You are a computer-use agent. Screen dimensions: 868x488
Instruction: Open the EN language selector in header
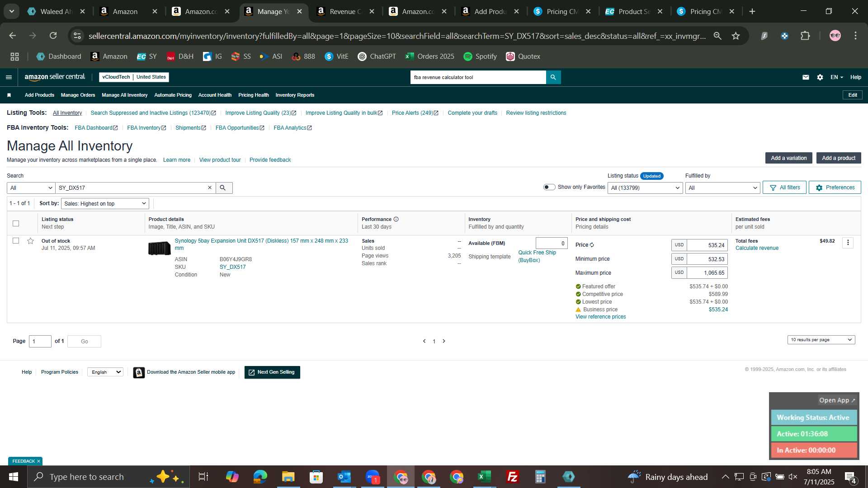coord(836,77)
